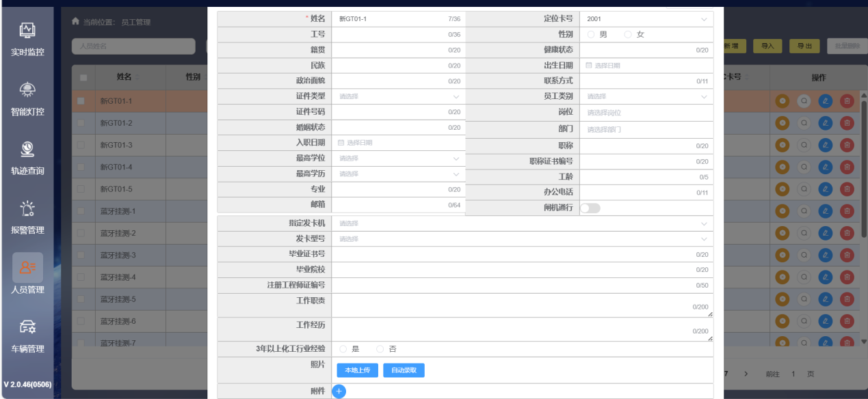Open the 证件类型 dropdown
Screen dimensions: 868x399
tap(398, 96)
